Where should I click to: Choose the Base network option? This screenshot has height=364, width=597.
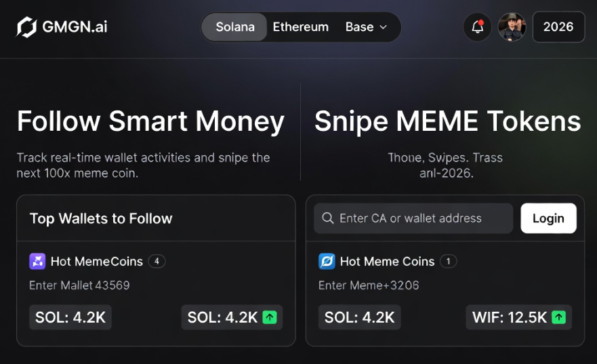(x=359, y=27)
